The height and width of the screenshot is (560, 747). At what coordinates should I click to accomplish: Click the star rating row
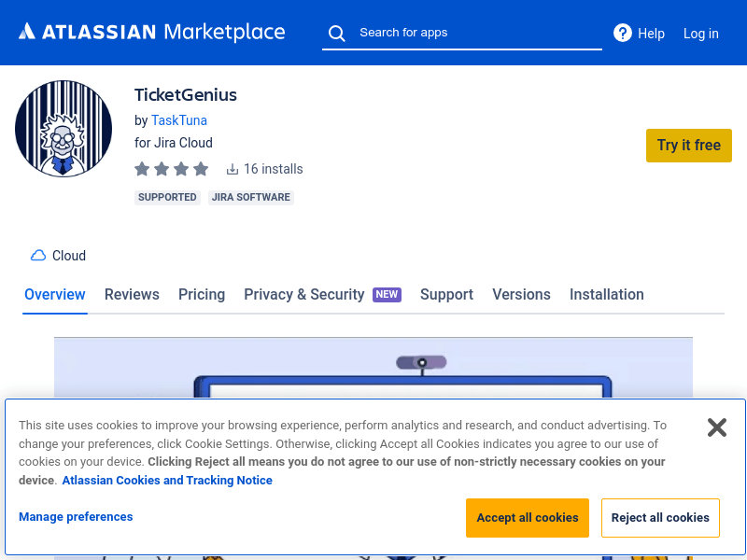pos(172,169)
